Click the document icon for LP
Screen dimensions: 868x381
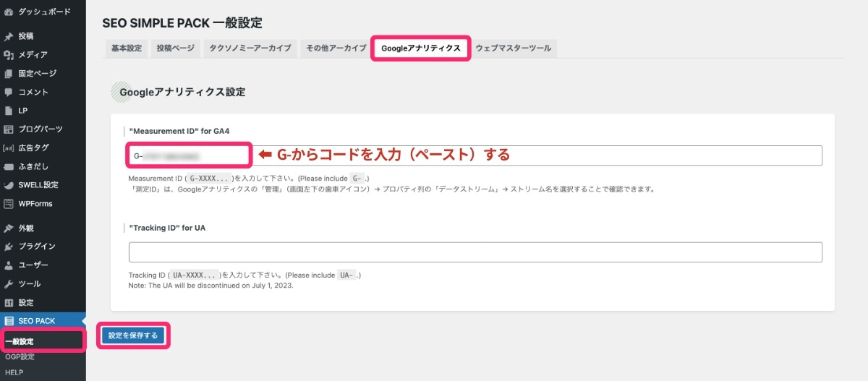point(9,111)
